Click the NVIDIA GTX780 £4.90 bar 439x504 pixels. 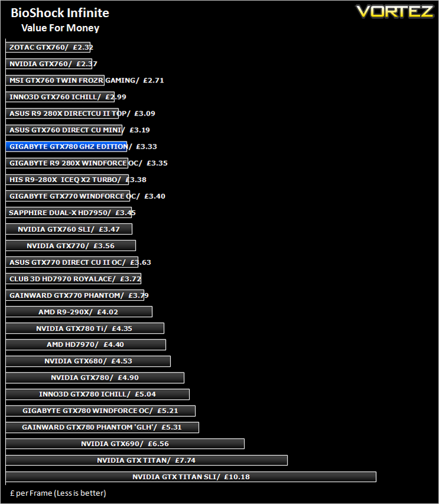pyautogui.click(x=95, y=378)
